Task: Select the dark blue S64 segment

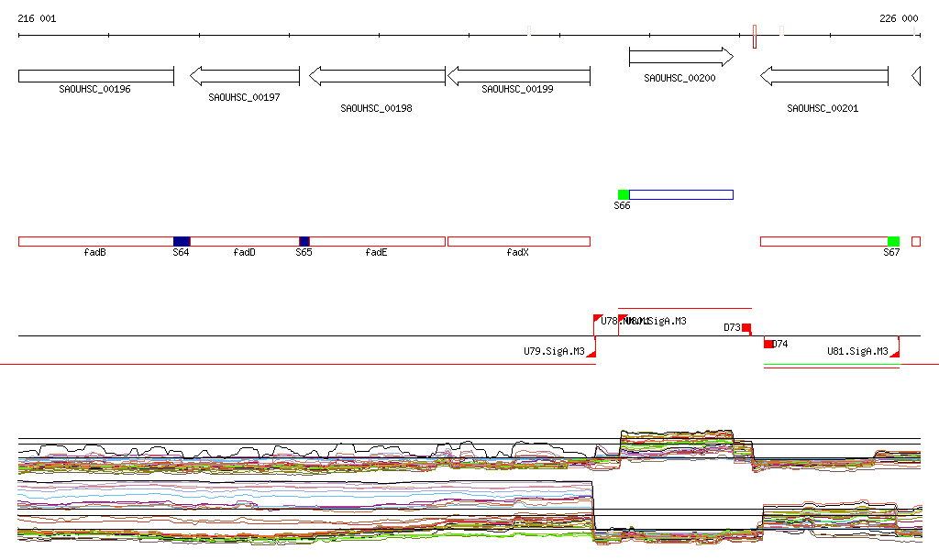Action: click(x=182, y=242)
